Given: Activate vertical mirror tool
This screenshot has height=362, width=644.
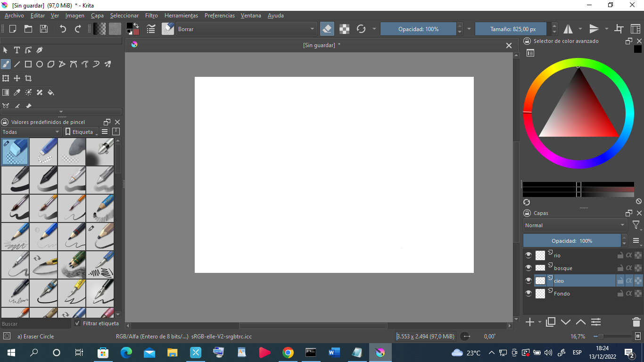Looking at the screenshot, I should 594,29.
